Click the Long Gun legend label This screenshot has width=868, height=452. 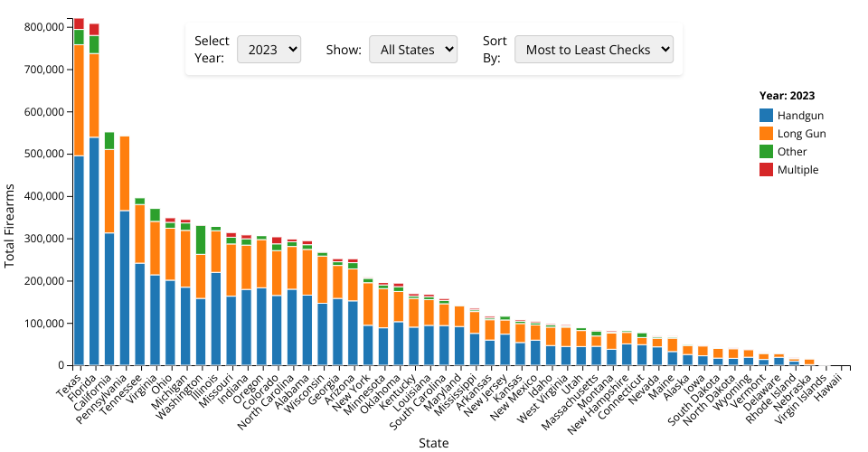point(801,134)
